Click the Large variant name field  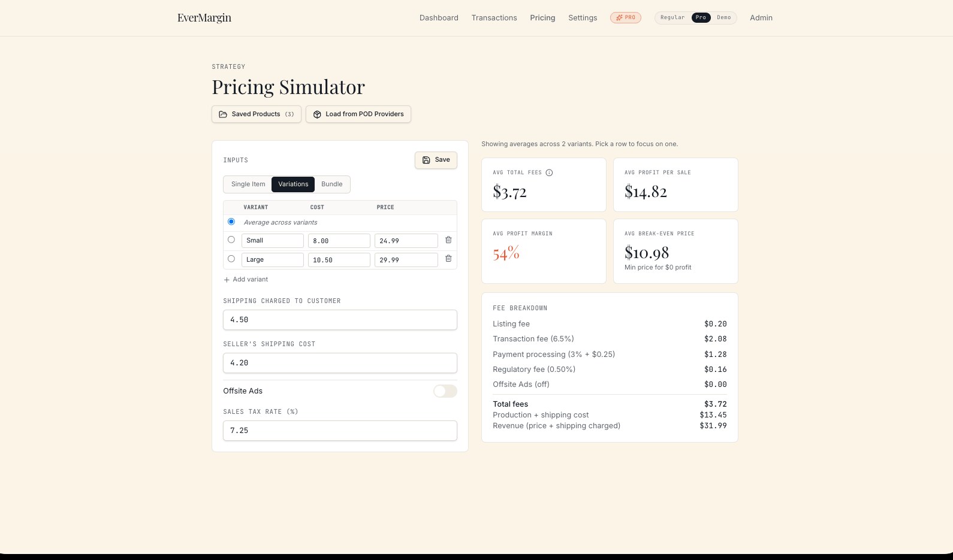[273, 260]
